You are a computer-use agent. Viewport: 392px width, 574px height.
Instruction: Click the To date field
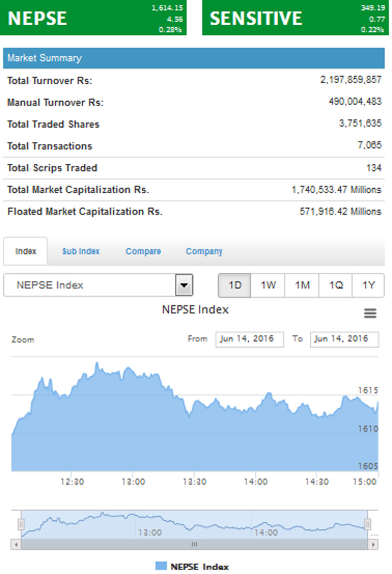[x=345, y=339]
